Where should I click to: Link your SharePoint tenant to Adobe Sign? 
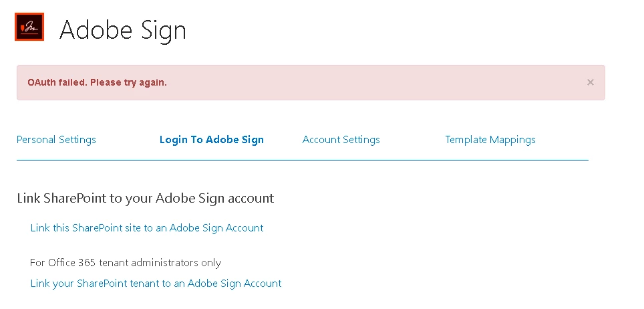(x=156, y=284)
